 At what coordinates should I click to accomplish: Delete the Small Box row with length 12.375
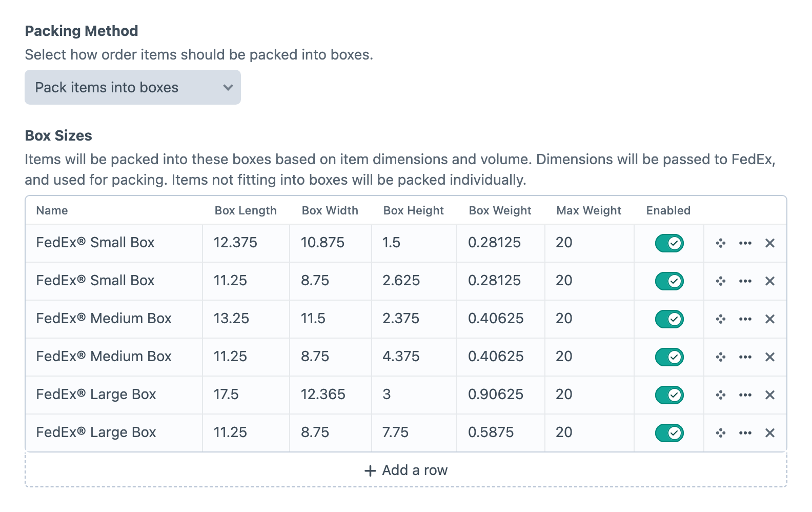770,243
